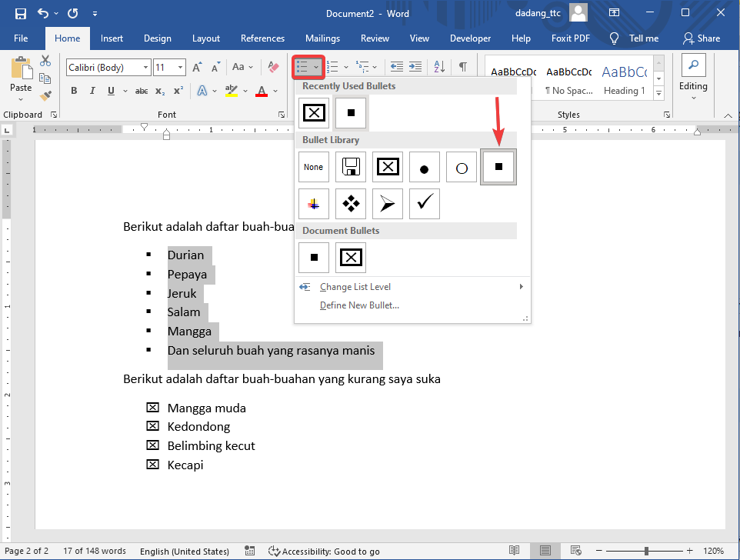Apply the Heading 1 style thumbnail

[x=624, y=80]
